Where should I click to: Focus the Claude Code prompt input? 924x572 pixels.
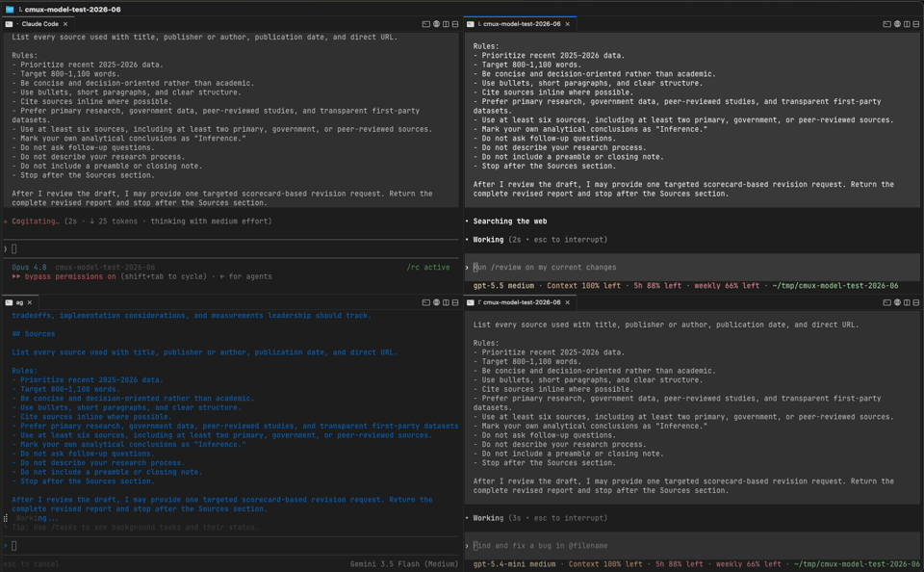(231, 248)
